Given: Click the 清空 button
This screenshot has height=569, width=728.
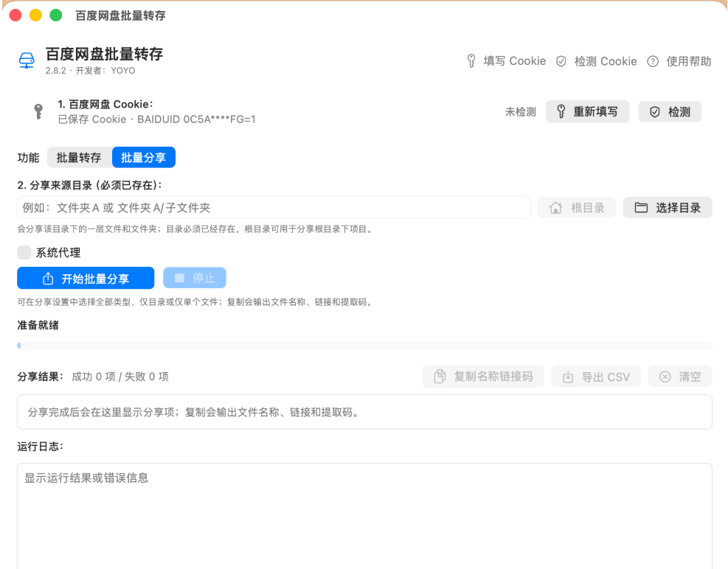Looking at the screenshot, I should pos(680,377).
